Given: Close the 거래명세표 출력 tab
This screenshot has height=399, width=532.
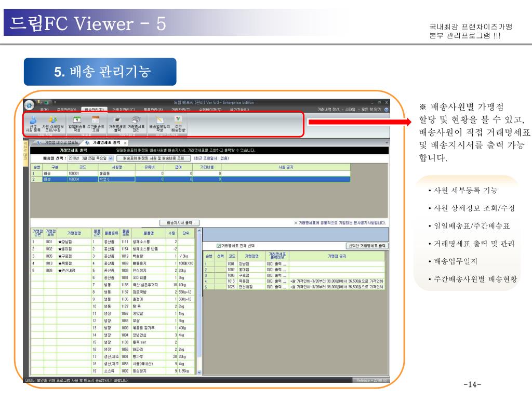Looking at the screenshot, I should [125, 143].
